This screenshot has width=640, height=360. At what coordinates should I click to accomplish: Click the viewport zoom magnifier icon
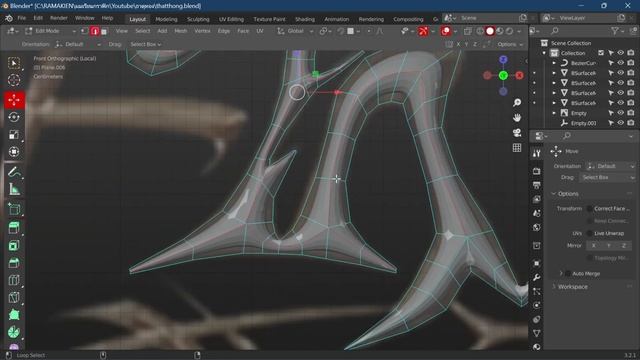click(x=517, y=102)
